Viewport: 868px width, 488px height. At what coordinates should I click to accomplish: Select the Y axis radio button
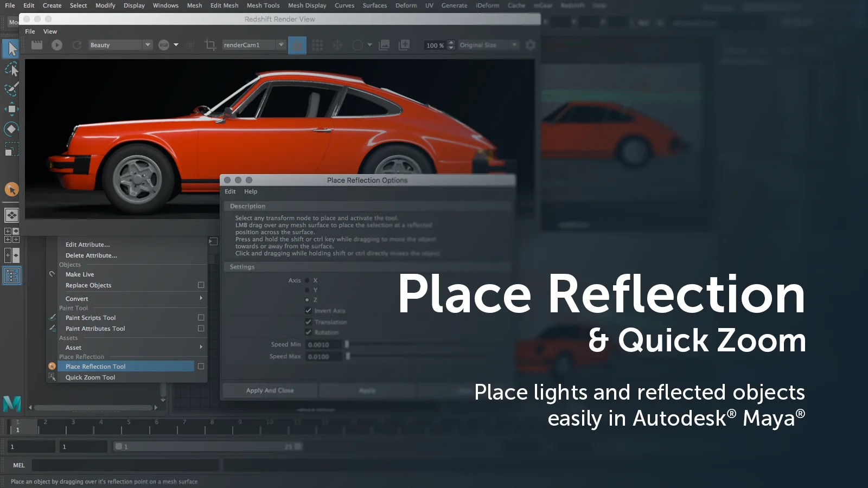(x=307, y=290)
